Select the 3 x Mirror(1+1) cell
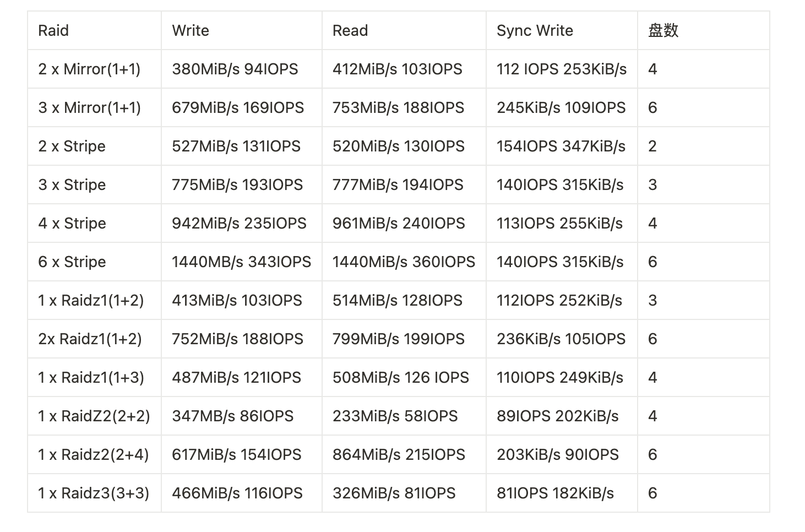 coord(89,108)
